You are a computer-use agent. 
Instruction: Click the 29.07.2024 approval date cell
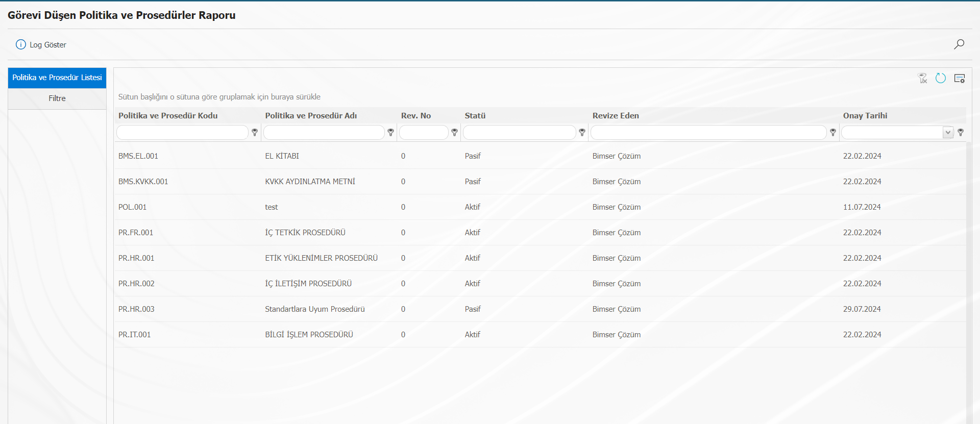coord(862,309)
